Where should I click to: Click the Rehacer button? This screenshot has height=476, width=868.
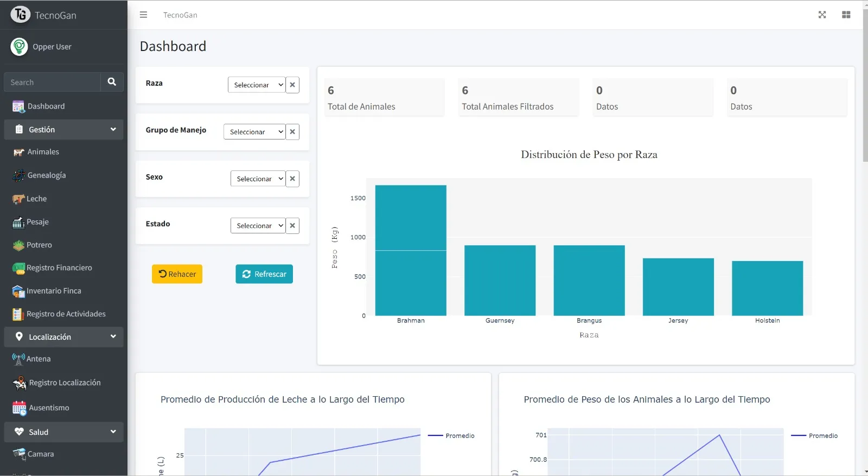coord(177,274)
